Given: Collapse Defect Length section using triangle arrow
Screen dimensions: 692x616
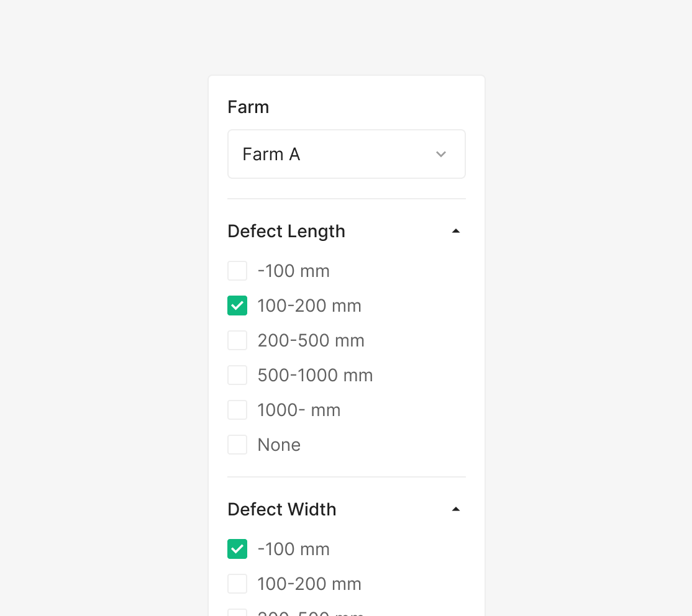Looking at the screenshot, I should [x=456, y=231].
